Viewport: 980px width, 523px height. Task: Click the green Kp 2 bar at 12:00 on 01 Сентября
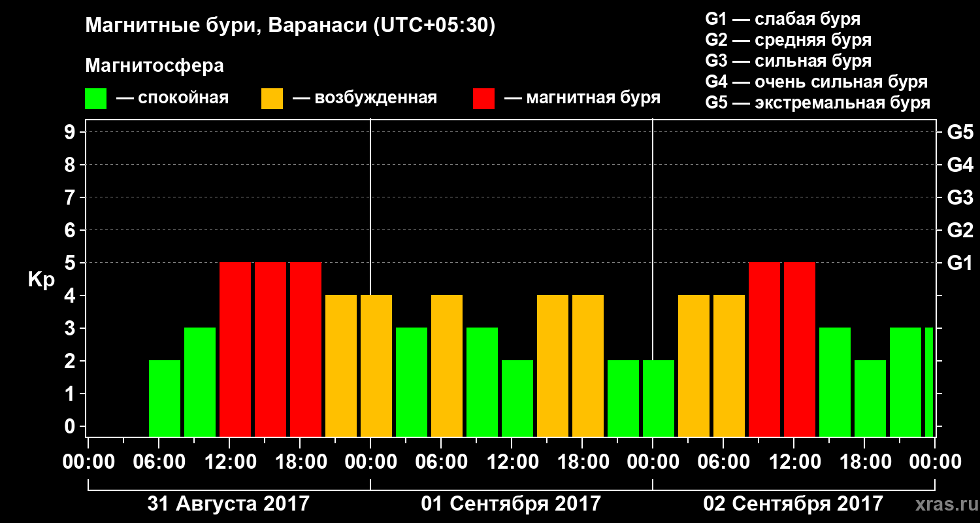coord(517,398)
